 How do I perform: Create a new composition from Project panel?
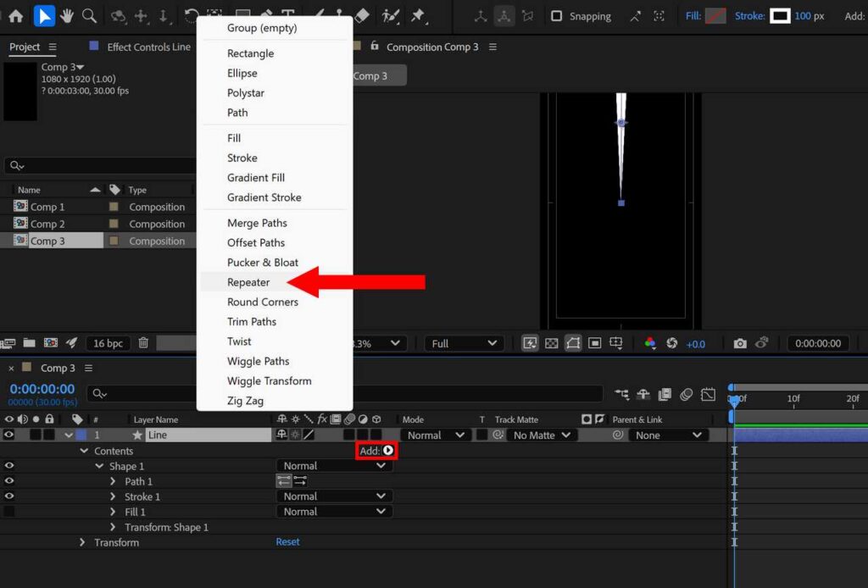(50, 343)
